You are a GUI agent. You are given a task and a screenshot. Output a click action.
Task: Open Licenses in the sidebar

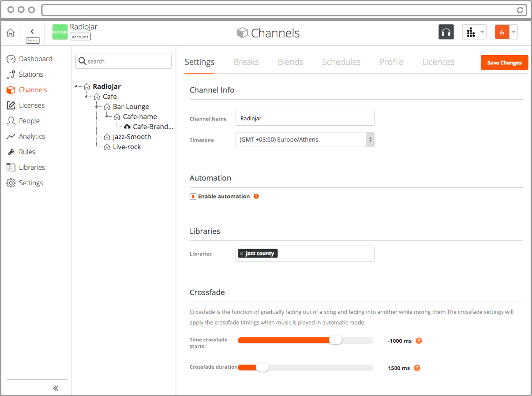(32, 105)
